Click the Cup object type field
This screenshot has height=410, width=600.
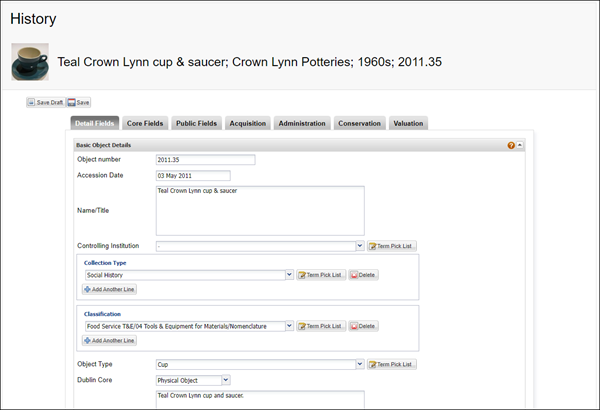coord(256,364)
